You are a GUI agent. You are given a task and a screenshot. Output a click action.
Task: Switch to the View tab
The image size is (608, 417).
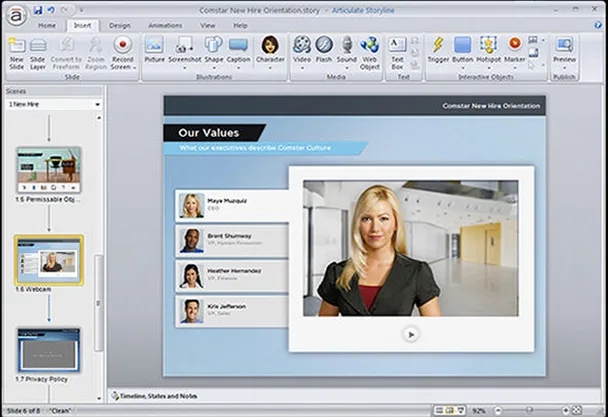207,25
